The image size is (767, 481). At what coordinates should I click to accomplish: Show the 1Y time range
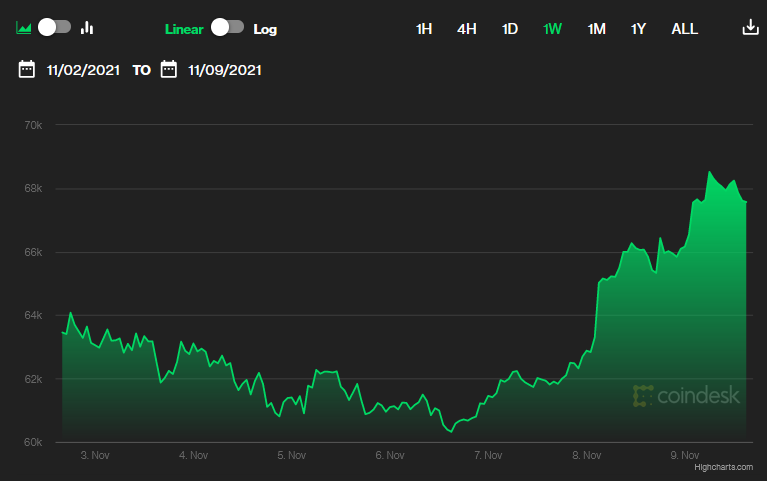(x=639, y=29)
